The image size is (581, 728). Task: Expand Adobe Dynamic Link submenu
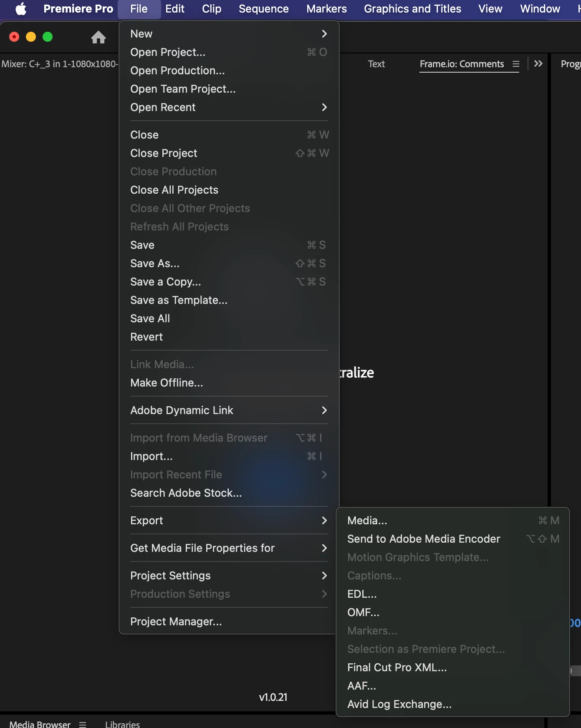click(x=229, y=410)
